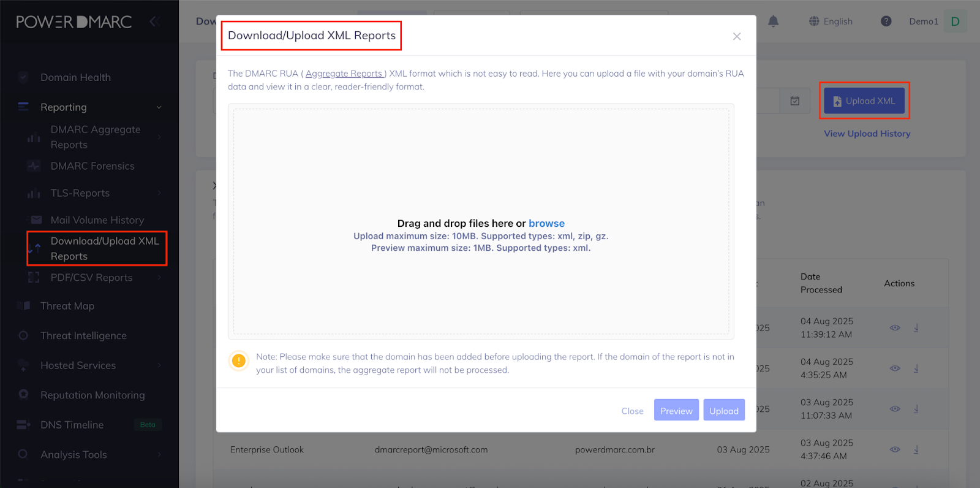Expand TLS-Reports chevron
This screenshot has width=980, height=488.
(159, 193)
